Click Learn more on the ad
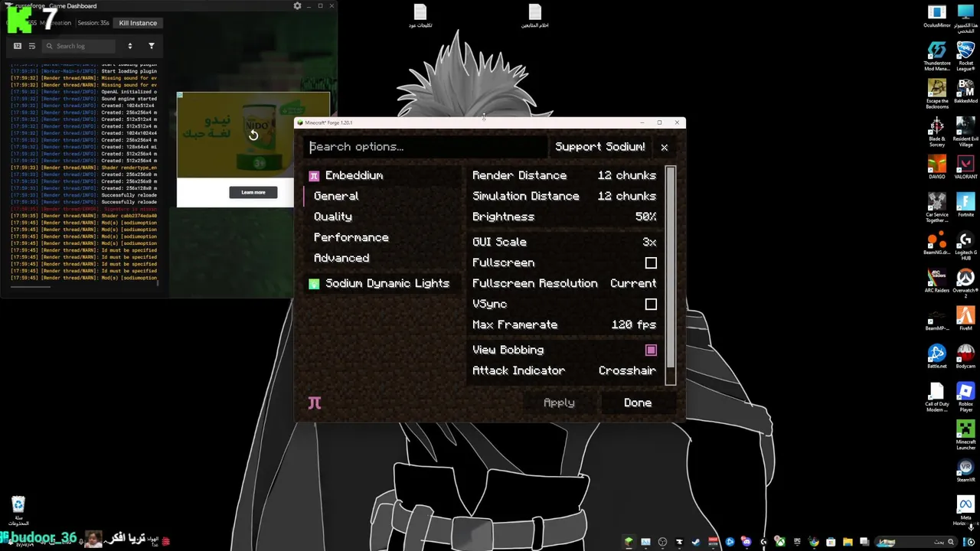This screenshot has height=551, width=980. 253,192
